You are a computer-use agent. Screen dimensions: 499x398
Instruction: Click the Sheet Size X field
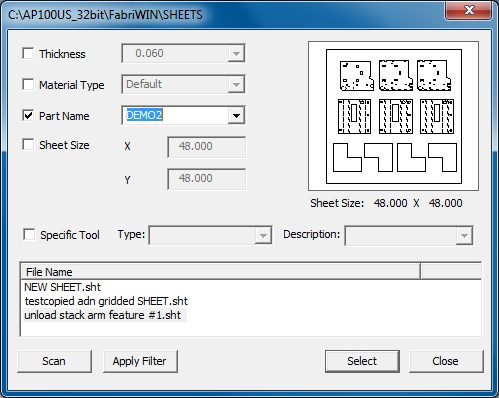point(207,147)
